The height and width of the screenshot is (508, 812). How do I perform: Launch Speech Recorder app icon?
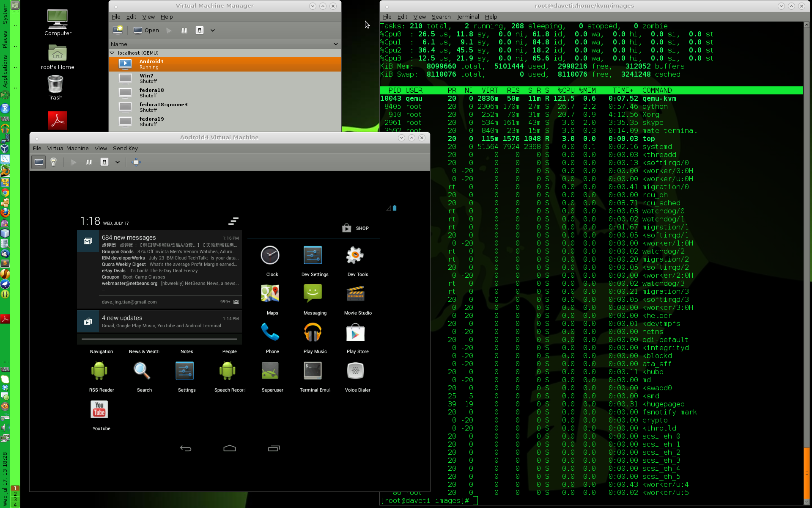[x=228, y=371]
